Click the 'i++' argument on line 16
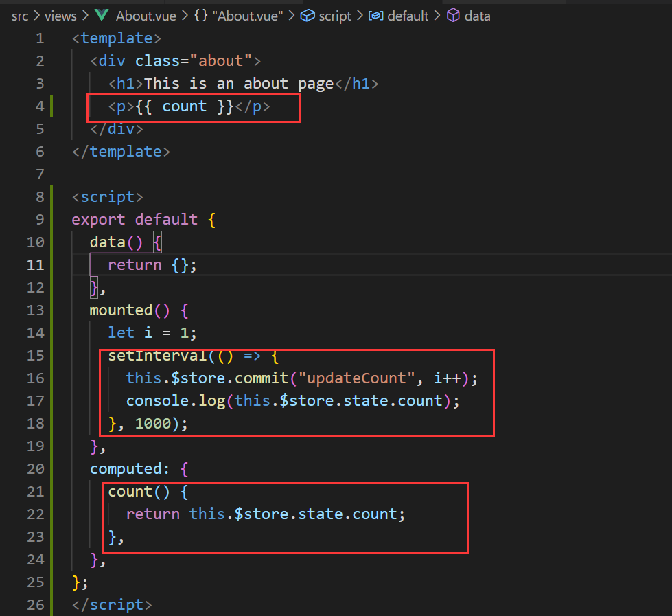The width and height of the screenshot is (672, 616). coord(447,378)
